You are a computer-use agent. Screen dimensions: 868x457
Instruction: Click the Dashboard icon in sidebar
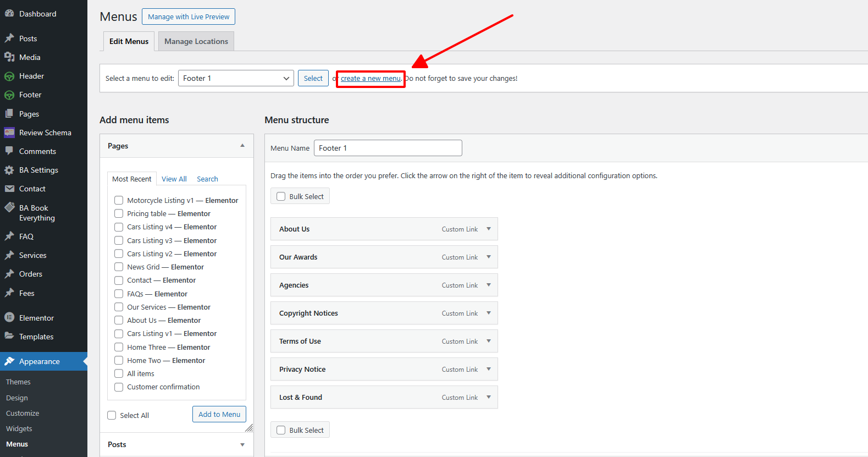[9, 14]
